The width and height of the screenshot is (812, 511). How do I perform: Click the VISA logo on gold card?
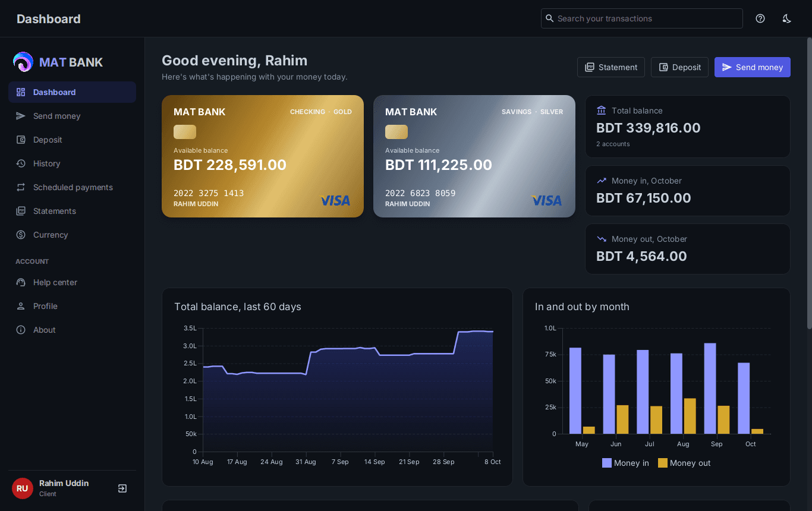tap(335, 201)
